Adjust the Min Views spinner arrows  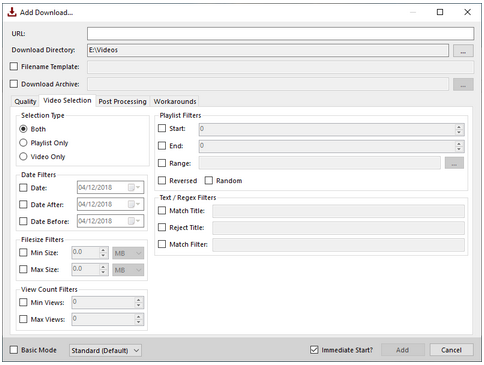pos(138,303)
